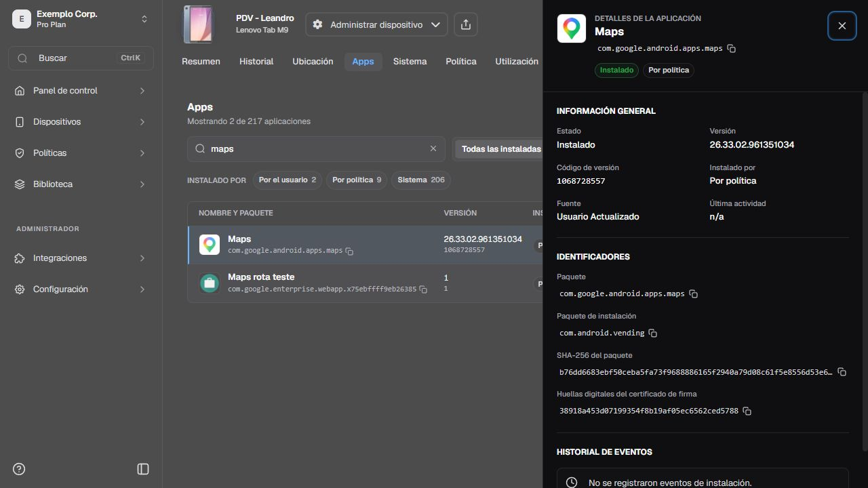
Task: Switch to Sistema tab
Action: click(x=410, y=62)
